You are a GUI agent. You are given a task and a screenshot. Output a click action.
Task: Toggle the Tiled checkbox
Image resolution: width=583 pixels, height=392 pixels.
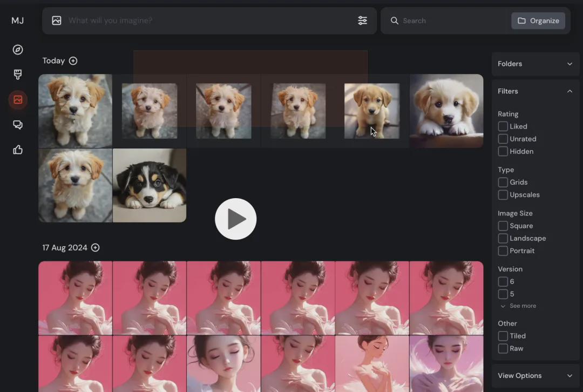[x=503, y=336]
